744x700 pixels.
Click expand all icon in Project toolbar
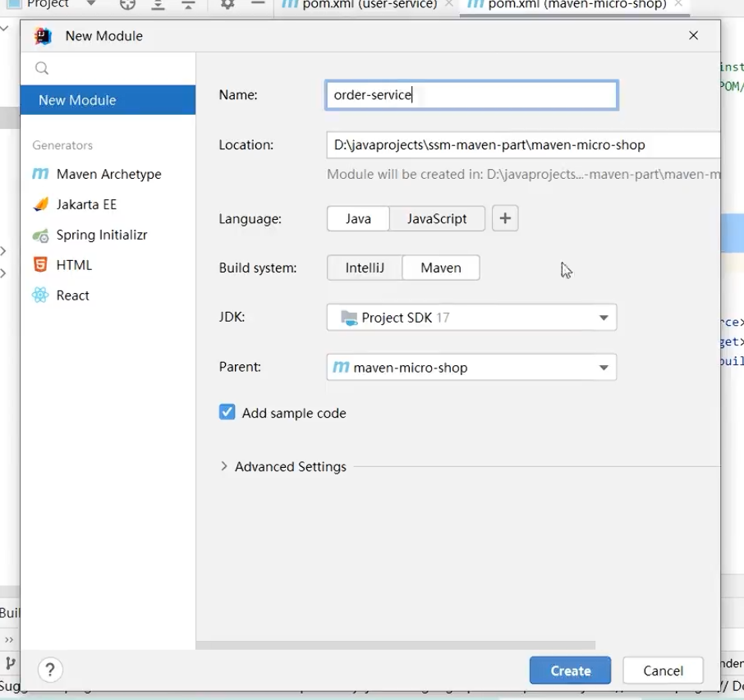point(158,4)
